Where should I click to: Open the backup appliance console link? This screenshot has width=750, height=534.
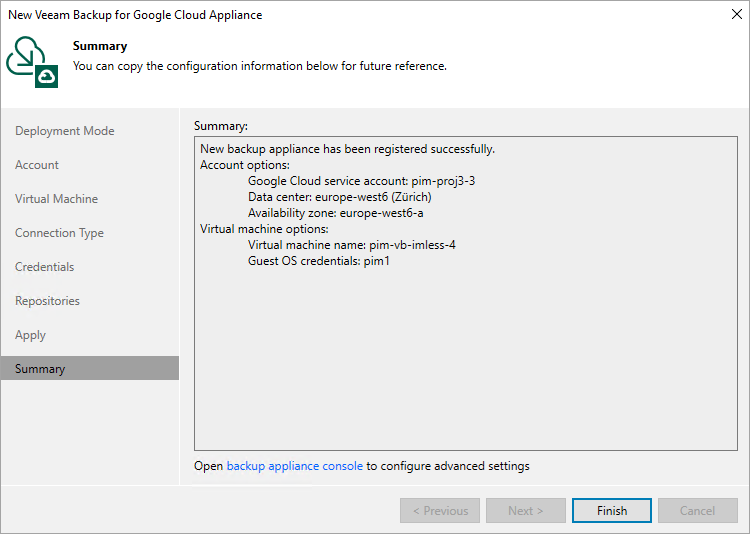[294, 466]
